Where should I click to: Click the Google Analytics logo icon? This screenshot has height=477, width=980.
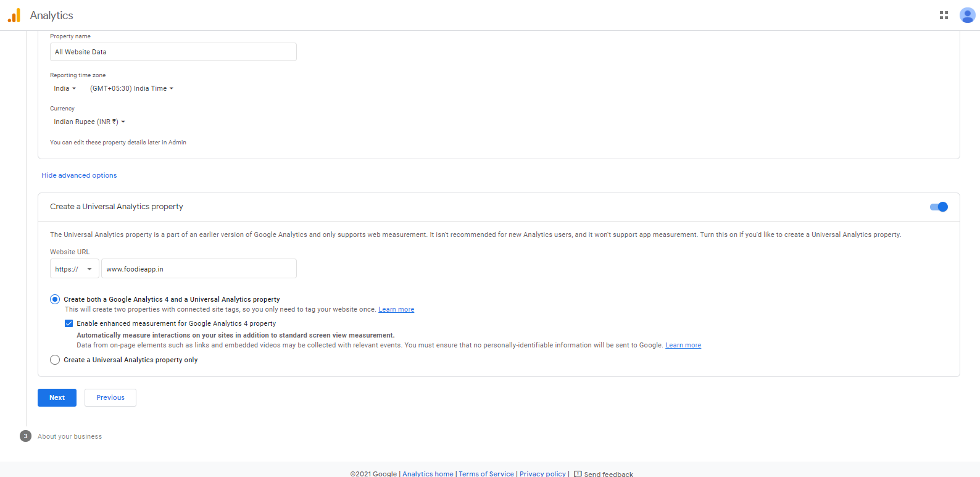pos(14,15)
